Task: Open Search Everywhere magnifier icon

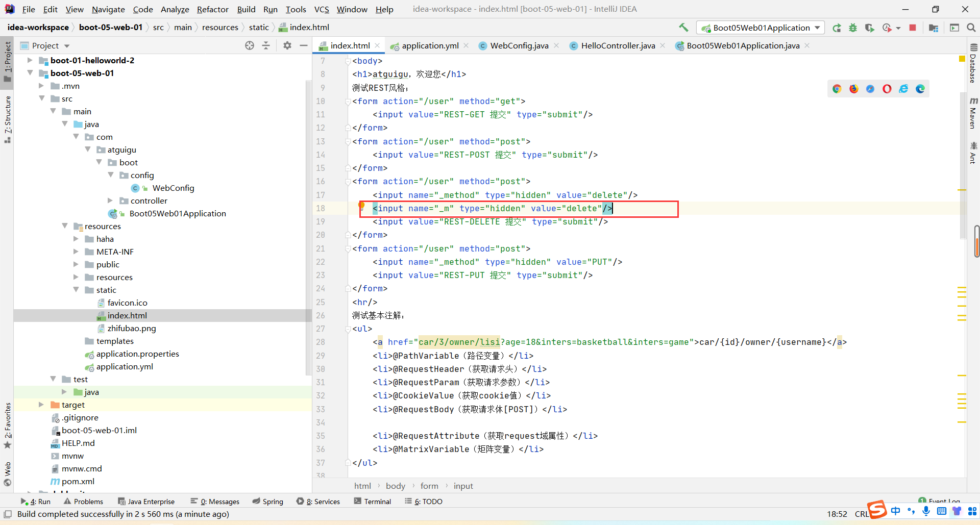Action: click(971, 28)
